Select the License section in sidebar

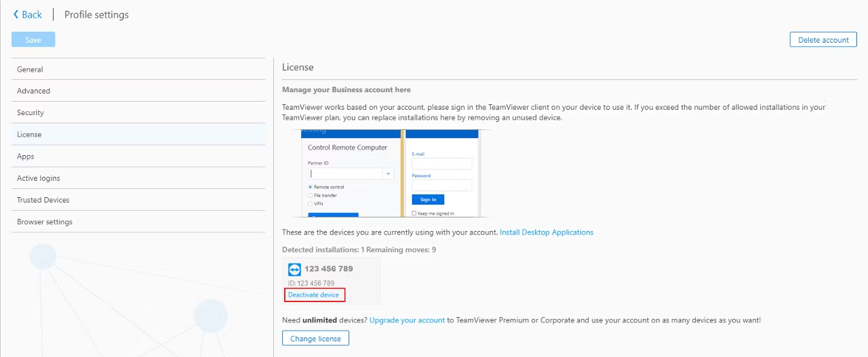[138, 134]
